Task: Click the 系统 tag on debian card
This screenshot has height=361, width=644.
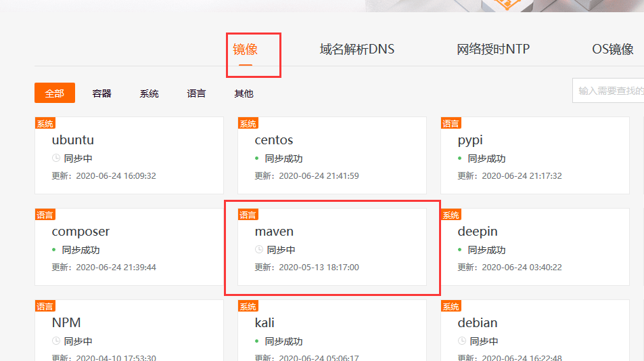Action: coord(451,306)
